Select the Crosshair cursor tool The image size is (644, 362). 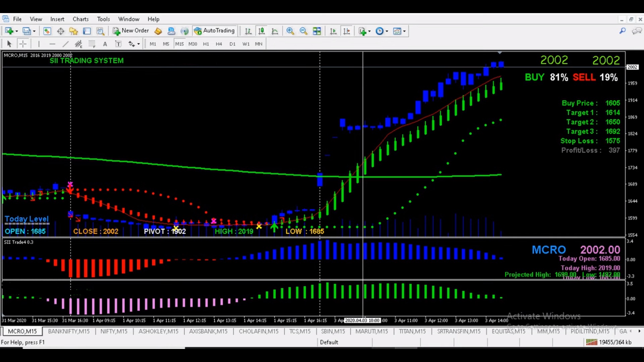[x=23, y=44]
